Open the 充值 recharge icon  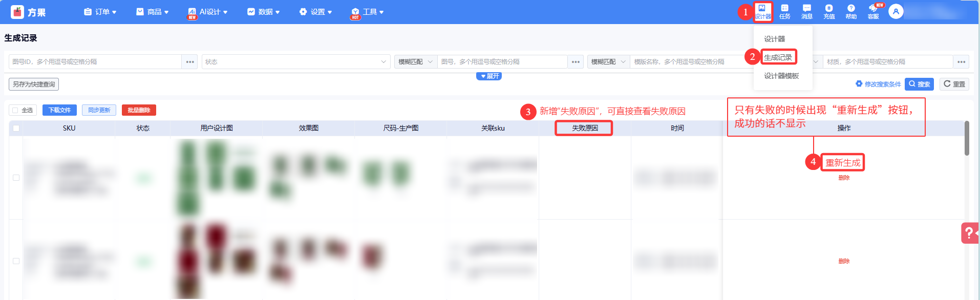pyautogui.click(x=829, y=11)
